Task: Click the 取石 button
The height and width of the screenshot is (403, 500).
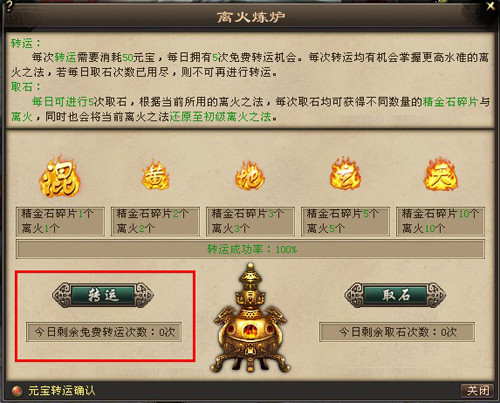Action: pyautogui.click(x=395, y=295)
